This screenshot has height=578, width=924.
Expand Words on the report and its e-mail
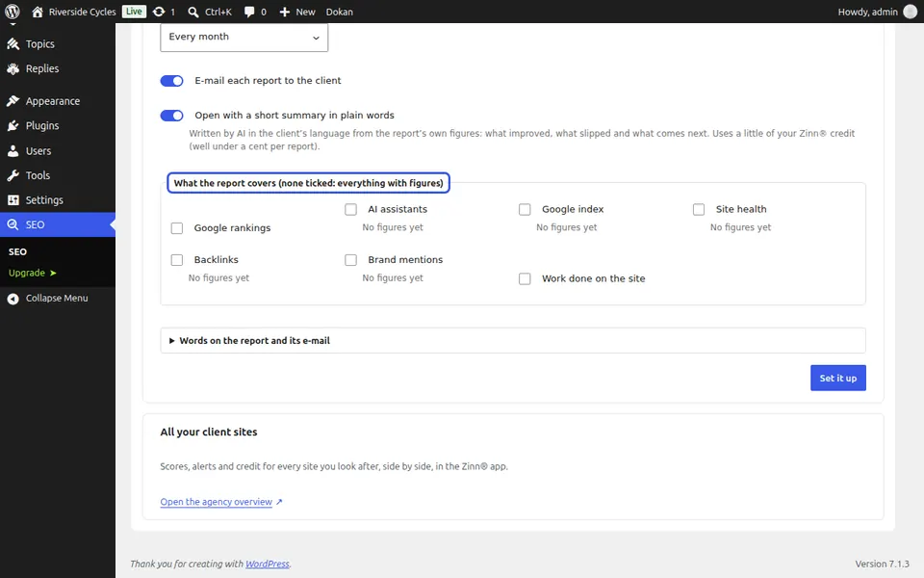click(513, 341)
